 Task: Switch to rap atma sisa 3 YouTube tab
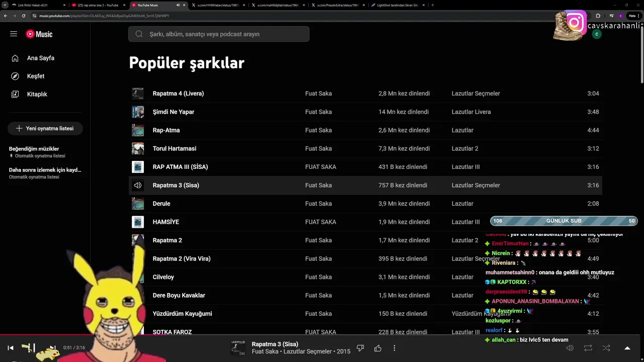pos(98,5)
